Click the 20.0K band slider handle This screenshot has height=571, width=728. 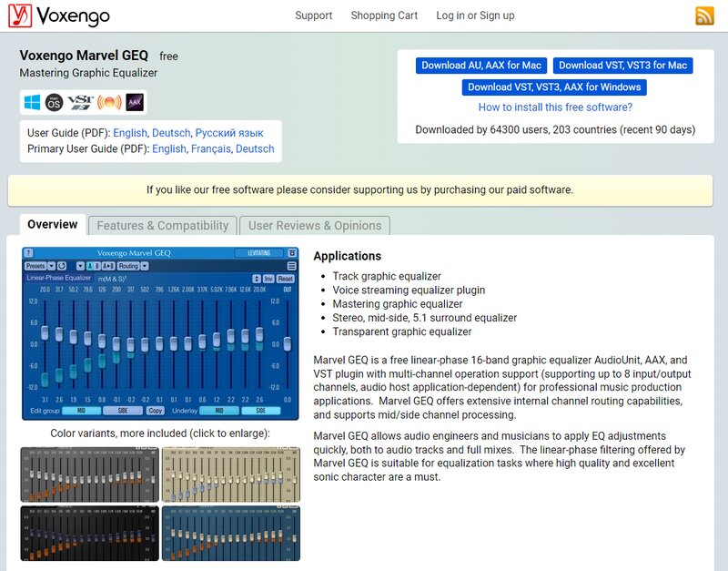click(259, 334)
